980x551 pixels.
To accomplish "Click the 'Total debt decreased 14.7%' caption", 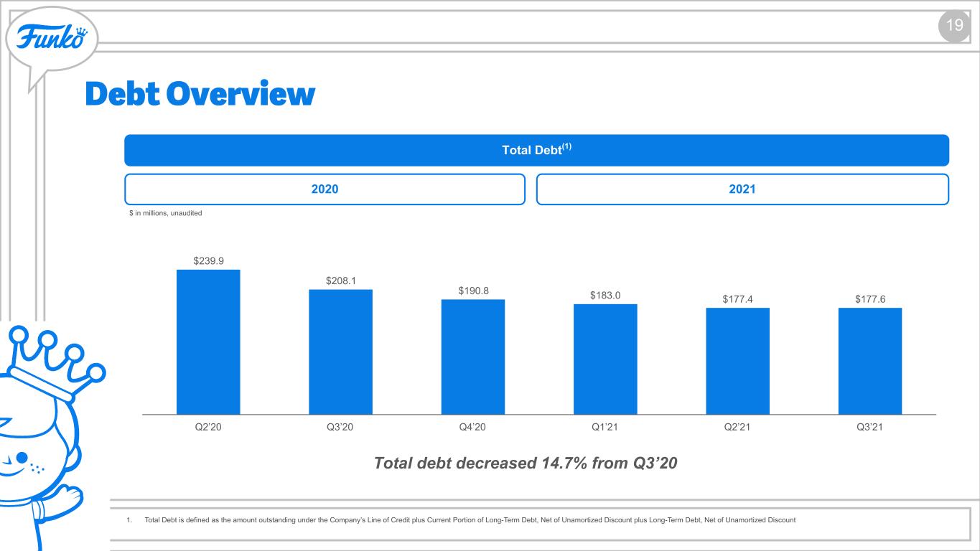I will click(526, 463).
